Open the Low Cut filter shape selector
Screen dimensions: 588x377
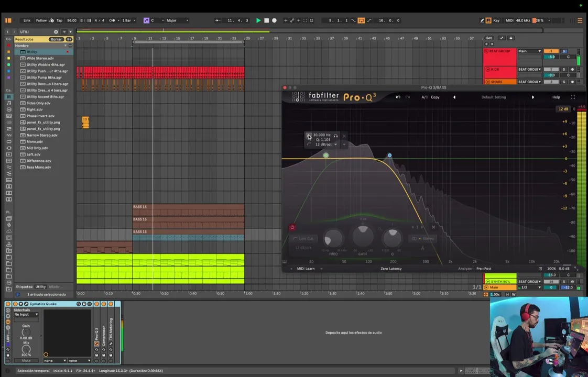[x=304, y=239]
